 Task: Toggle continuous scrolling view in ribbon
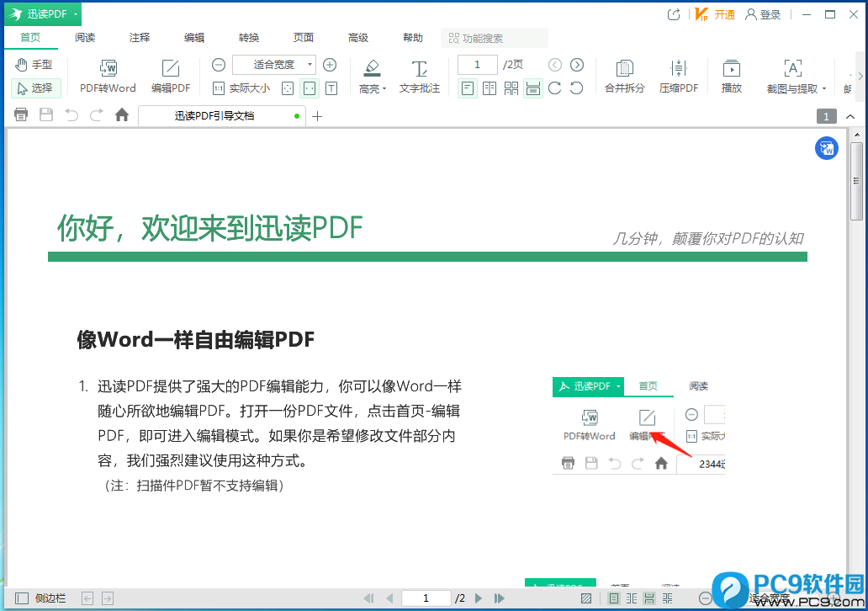click(x=533, y=88)
